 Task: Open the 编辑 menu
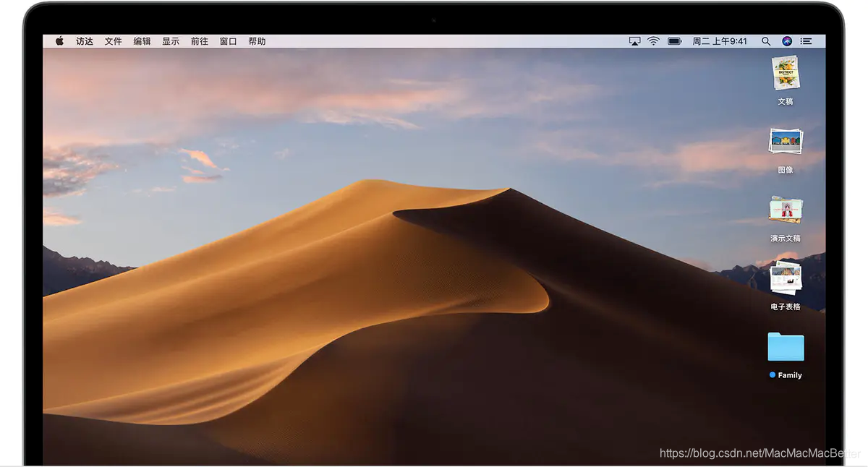tap(142, 41)
